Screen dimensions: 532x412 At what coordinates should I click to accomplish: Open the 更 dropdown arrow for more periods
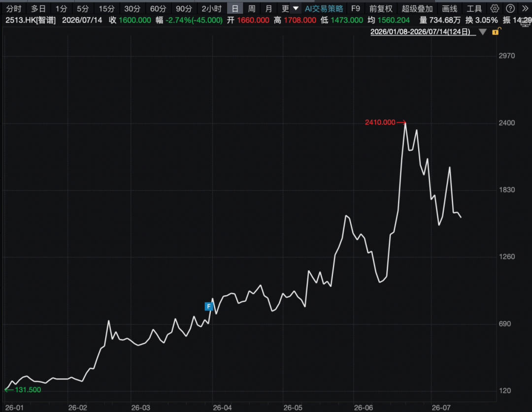pyautogui.click(x=296, y=8)
